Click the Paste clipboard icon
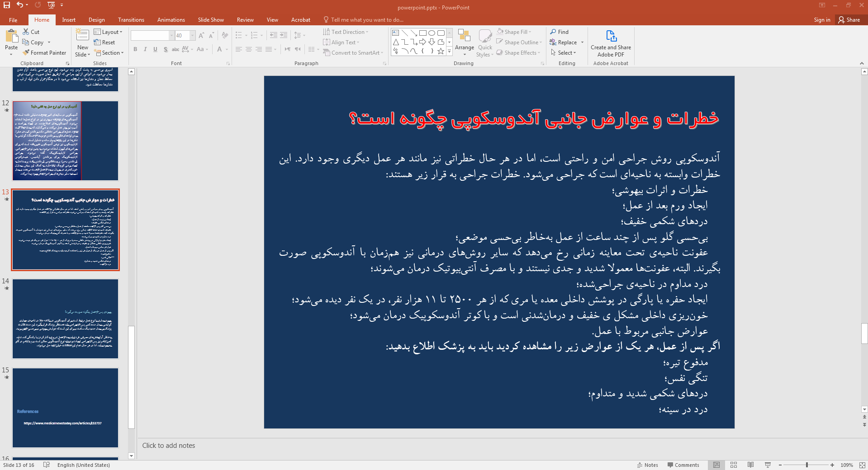The image size is (868, 470). coord(11,36)
